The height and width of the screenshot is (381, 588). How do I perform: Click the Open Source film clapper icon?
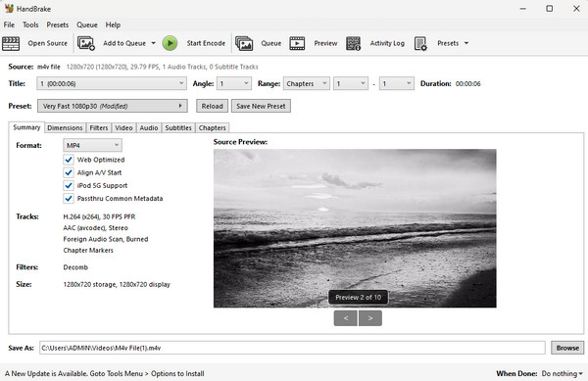(x=11, y=43)
